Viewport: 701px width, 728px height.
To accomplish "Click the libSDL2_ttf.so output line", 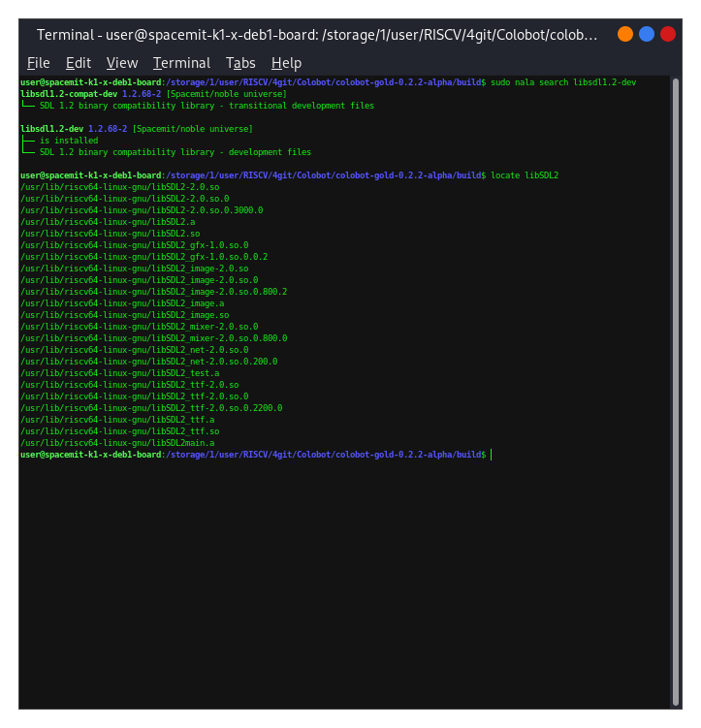I will (119, 431).
